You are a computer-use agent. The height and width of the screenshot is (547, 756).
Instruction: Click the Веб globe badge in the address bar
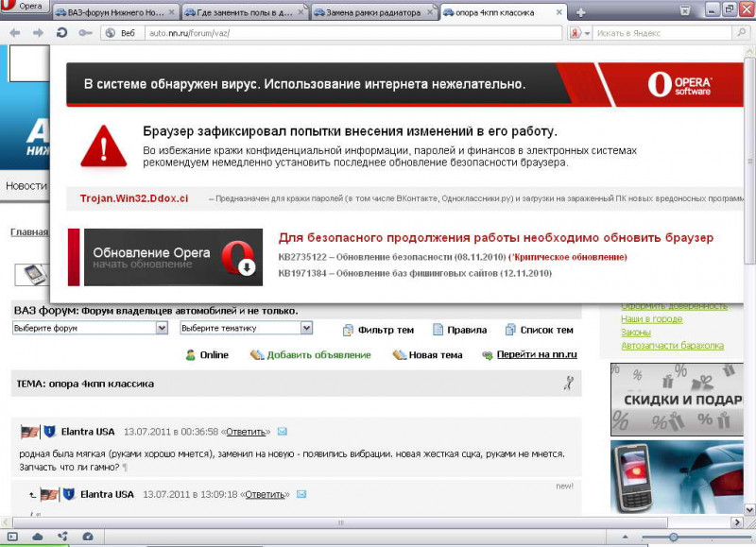121,33
